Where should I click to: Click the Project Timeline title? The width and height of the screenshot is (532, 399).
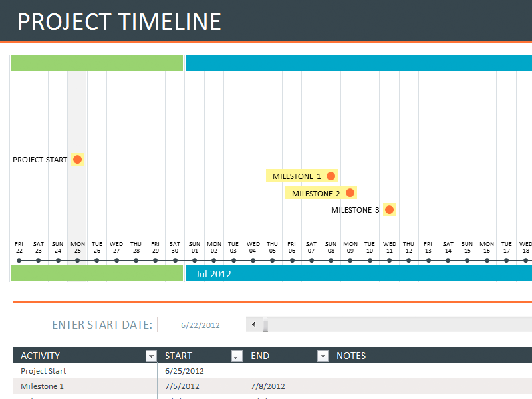click(119, 22)
